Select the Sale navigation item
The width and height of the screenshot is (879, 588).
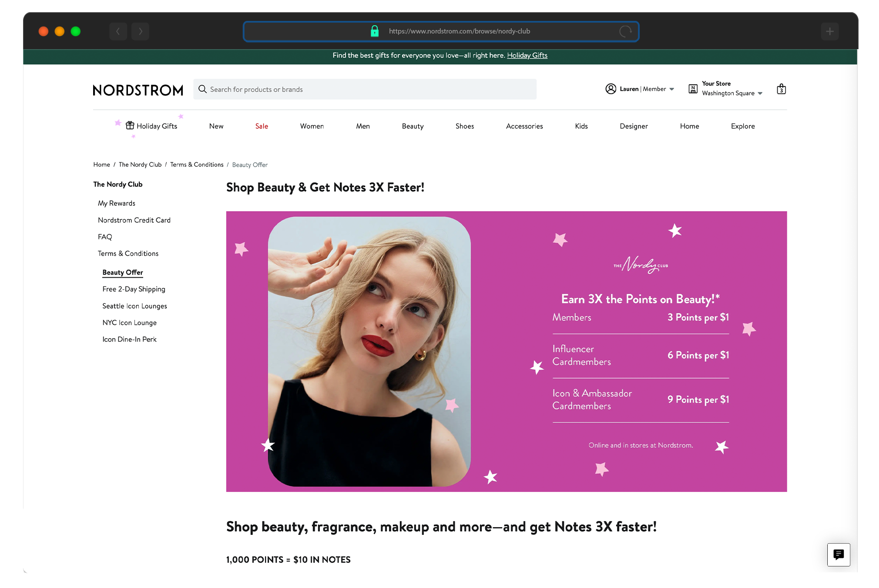click(262, 126)
